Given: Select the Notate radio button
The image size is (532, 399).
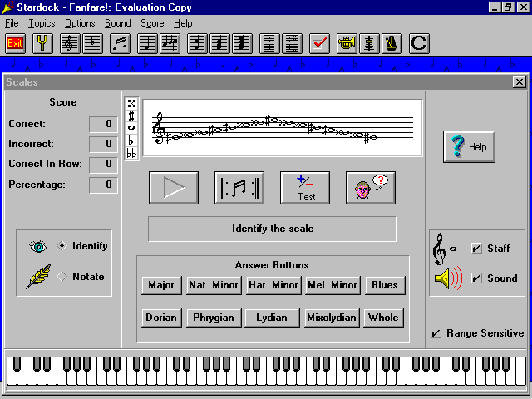Looking at the screenshot, I should coord(62,276).
